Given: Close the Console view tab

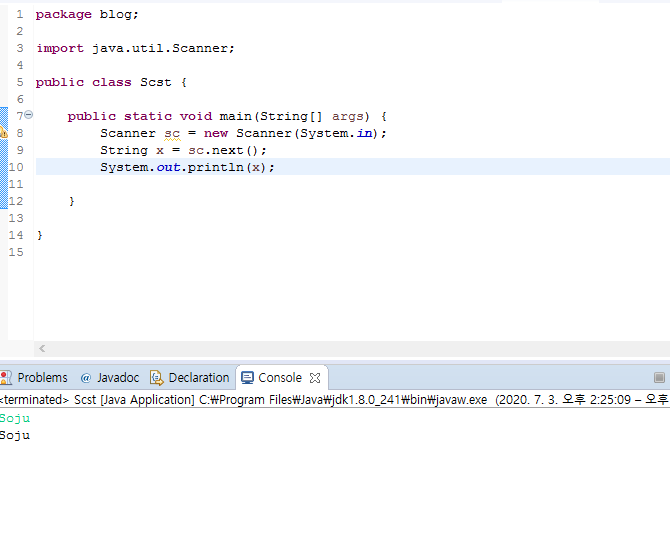Looking at the screenshot, I should (315, 378).
